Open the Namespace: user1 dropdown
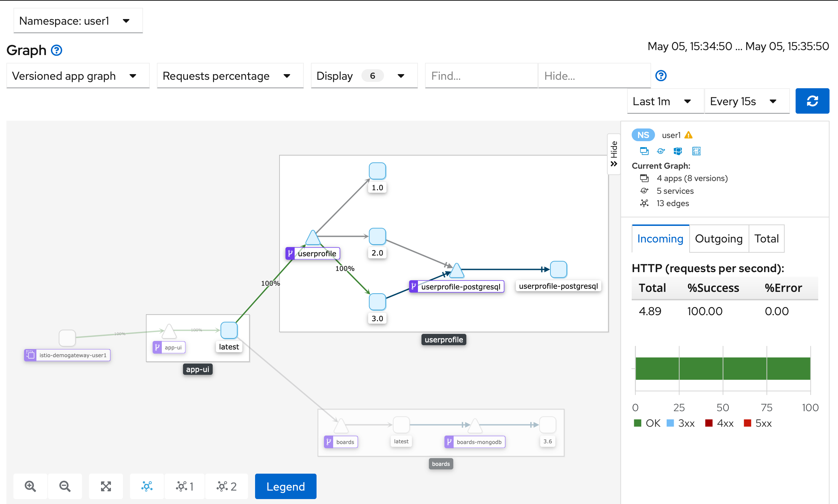 (78, 21)
